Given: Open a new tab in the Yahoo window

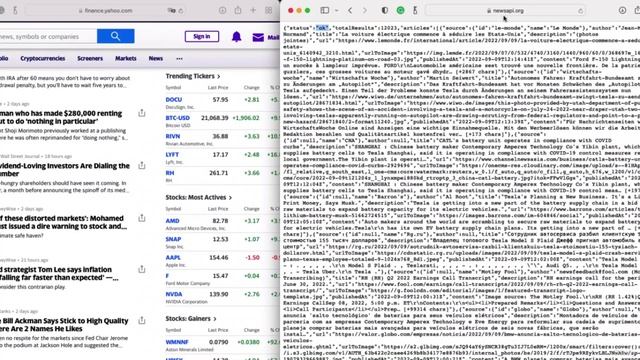Looking at the screenshot, I should 253,10.
